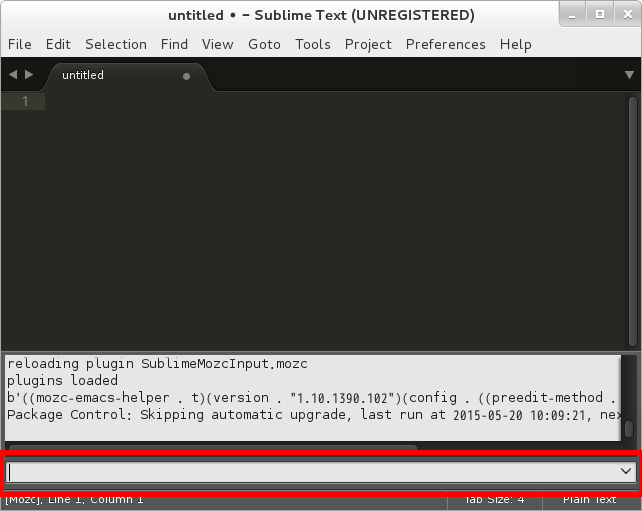Viewport: 642px width, 511px height.
Task: Expand the console input history dropdown arrow
Action: pos(626,471)
